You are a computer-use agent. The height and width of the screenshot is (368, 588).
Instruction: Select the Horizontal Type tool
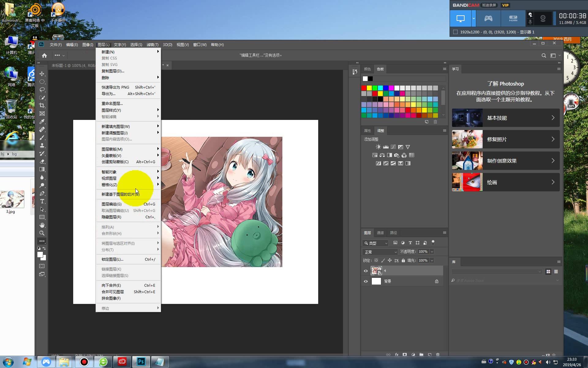coord(42,201)
